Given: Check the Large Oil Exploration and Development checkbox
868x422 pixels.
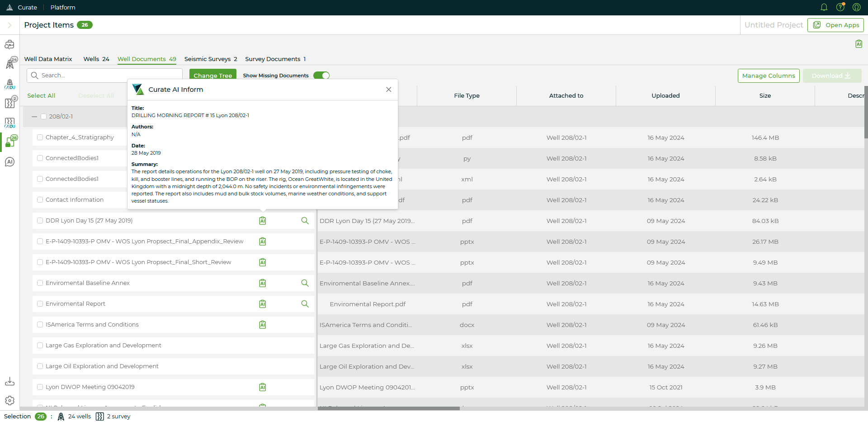Looking at the screenshot, I should point(40,366).
